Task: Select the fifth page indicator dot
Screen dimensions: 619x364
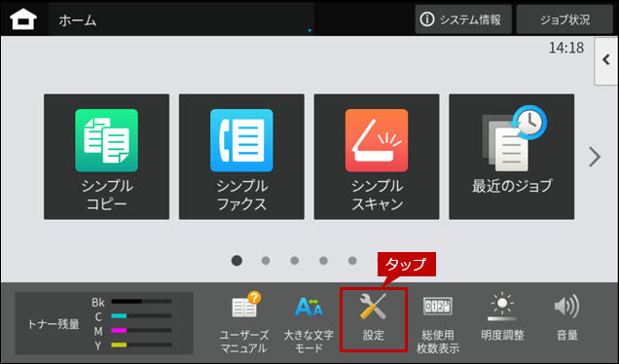Action: point(352,261)
